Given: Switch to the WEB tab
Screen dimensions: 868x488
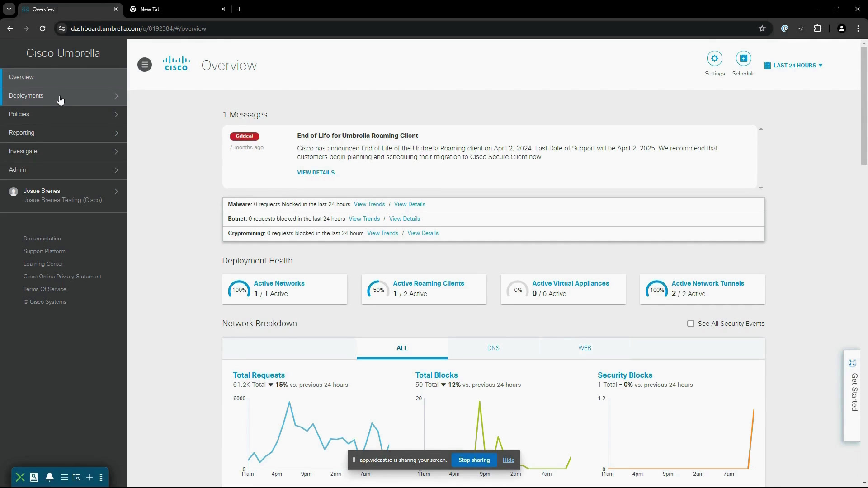Looking at the screenshot, I should [585, 348].
